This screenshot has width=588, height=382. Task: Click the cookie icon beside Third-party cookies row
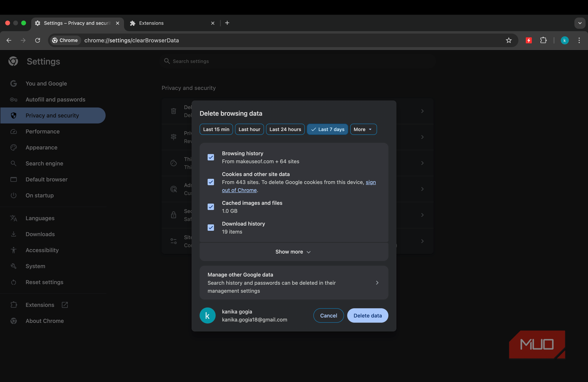(x=174, y=163)
